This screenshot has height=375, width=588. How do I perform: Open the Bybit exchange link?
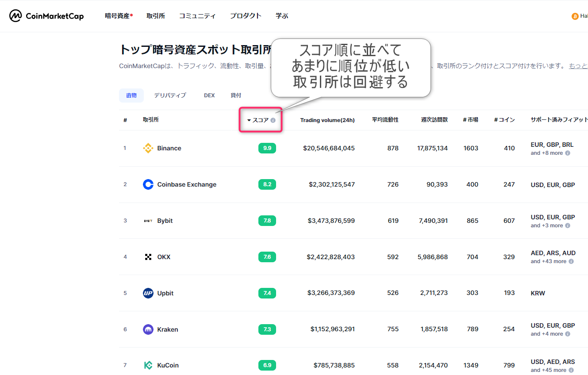[165, 221]
